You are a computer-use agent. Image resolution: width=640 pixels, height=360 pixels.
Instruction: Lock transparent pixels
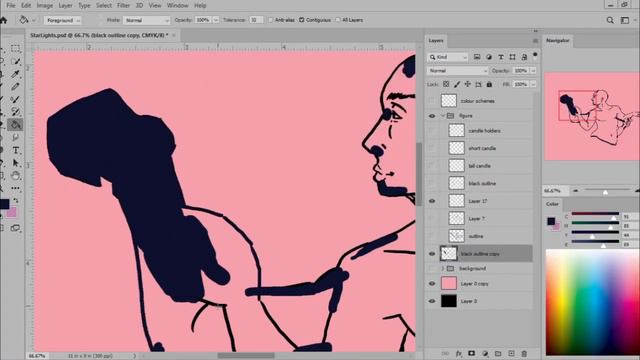446,84
